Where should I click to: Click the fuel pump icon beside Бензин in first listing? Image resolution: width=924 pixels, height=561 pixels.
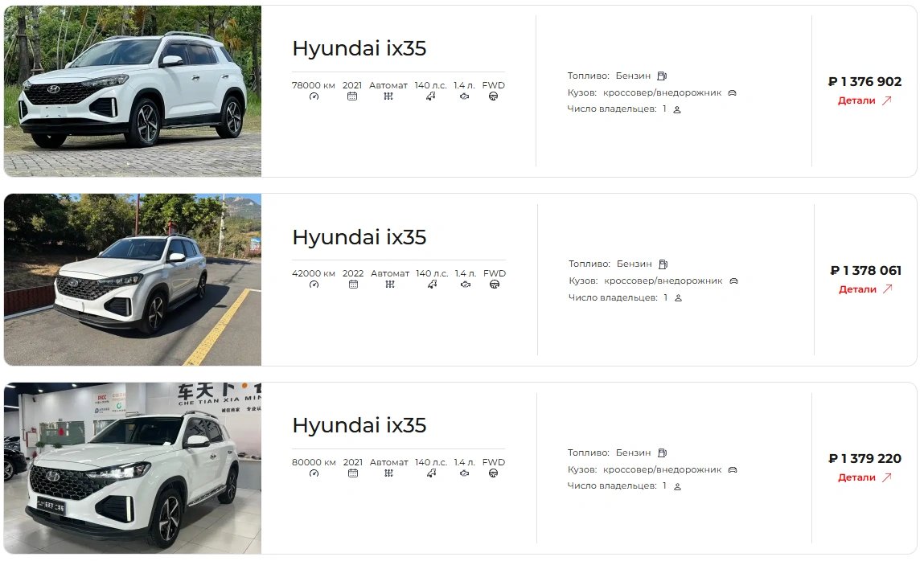point(662,76)
